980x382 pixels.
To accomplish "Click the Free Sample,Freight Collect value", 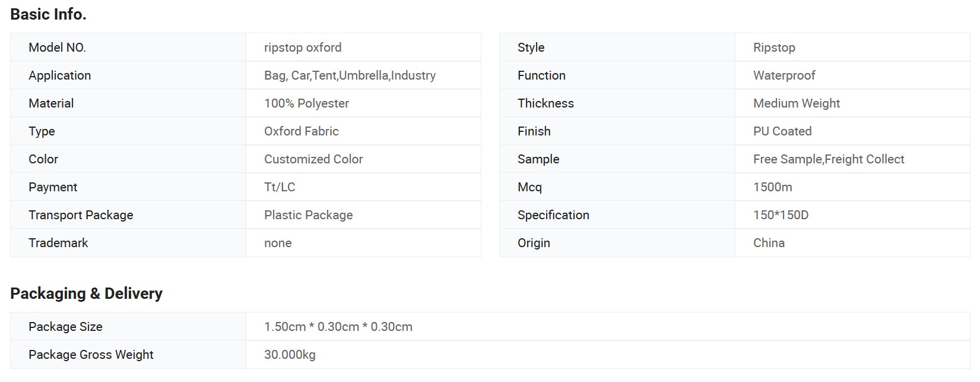I will tap(829, 159).
